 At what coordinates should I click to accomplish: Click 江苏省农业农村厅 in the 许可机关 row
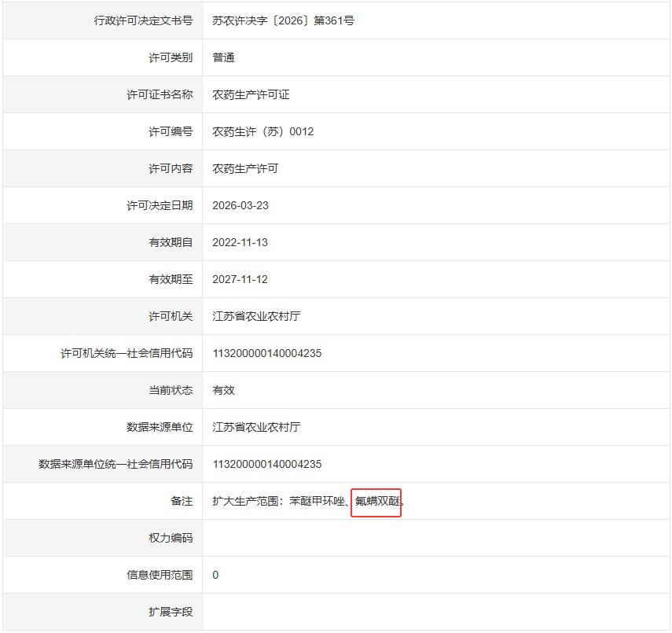(255, 315)
